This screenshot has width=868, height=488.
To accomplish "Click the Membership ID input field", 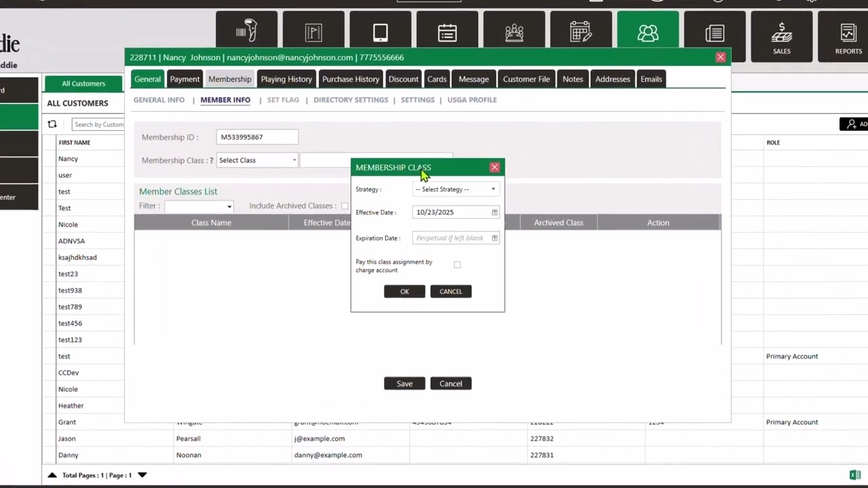I will tap(257, 137).
